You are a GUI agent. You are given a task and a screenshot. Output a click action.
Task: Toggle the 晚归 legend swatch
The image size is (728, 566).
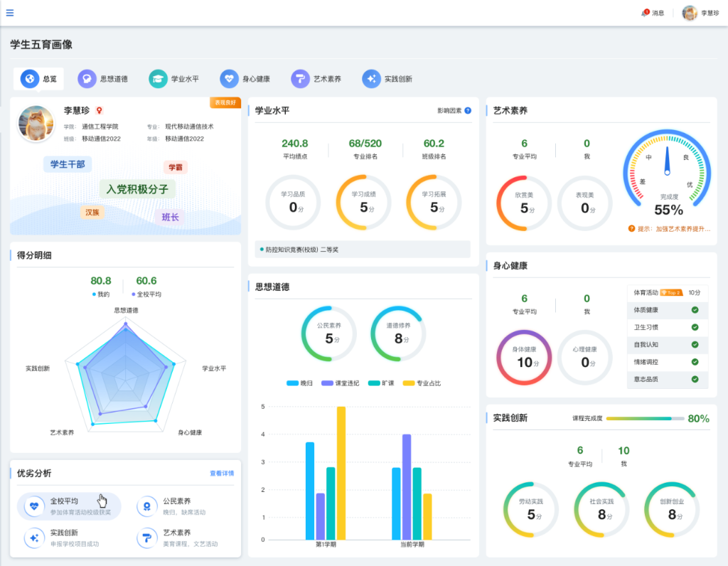pos(292,383)
